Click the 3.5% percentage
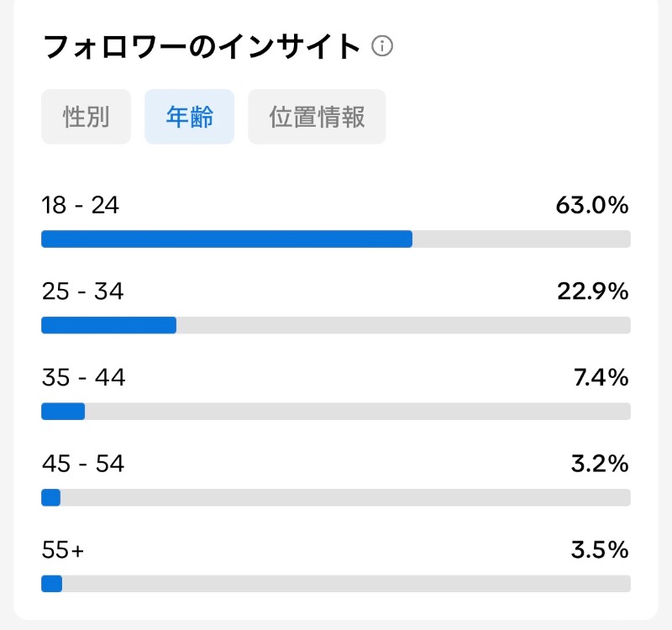672x630 pixels. point(600,550)
